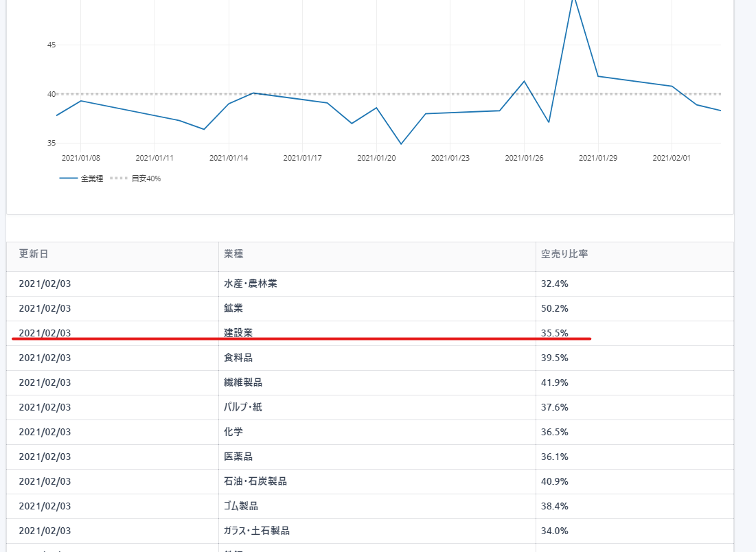Select the 水産・農林業 row cell

pyautogui.click(x=251, y=284)
